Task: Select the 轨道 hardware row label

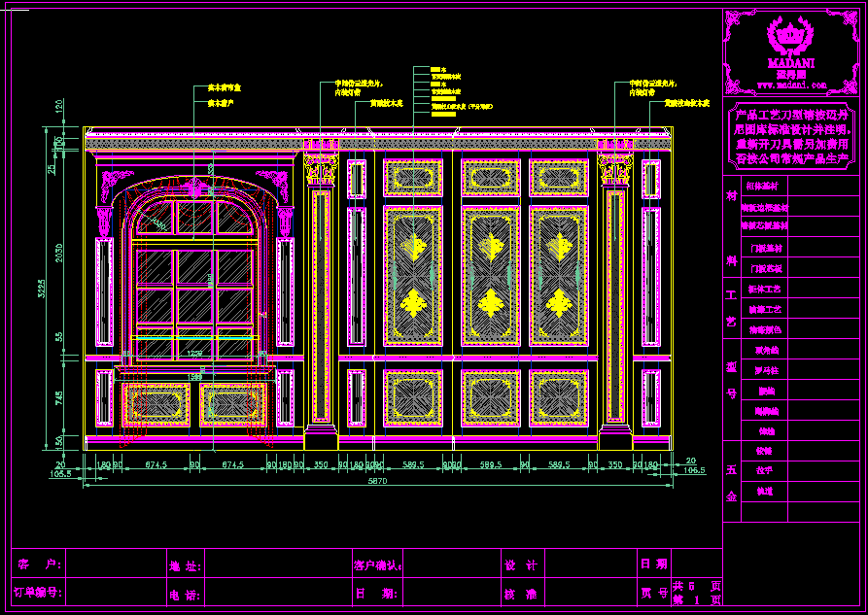Action: 764,491
